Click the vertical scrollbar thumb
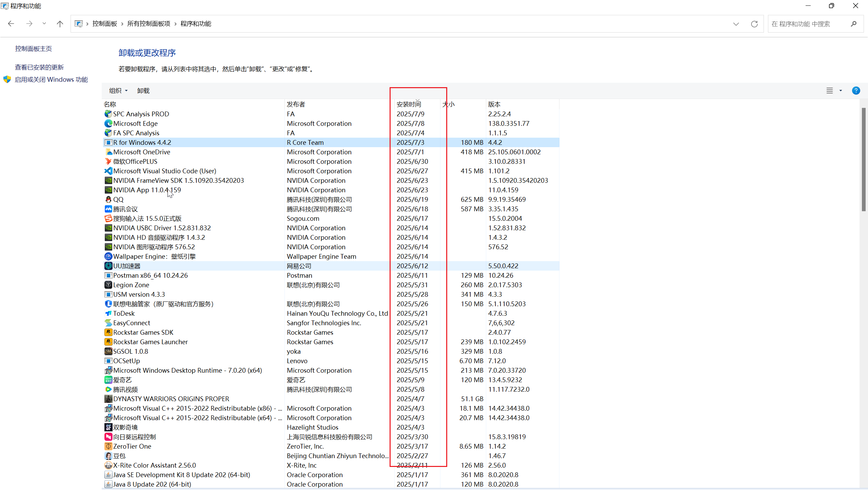This screenshot has height=490, width=868. click(864, 159)
